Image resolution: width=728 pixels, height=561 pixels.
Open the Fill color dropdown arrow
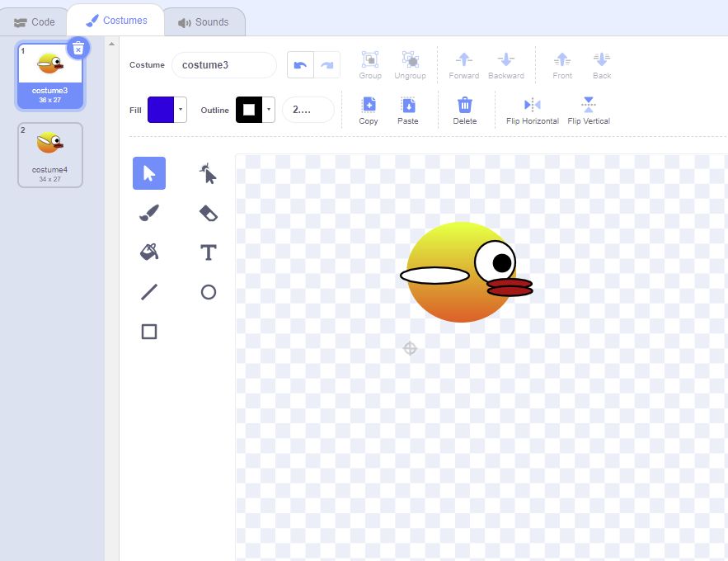coord(180,110)
